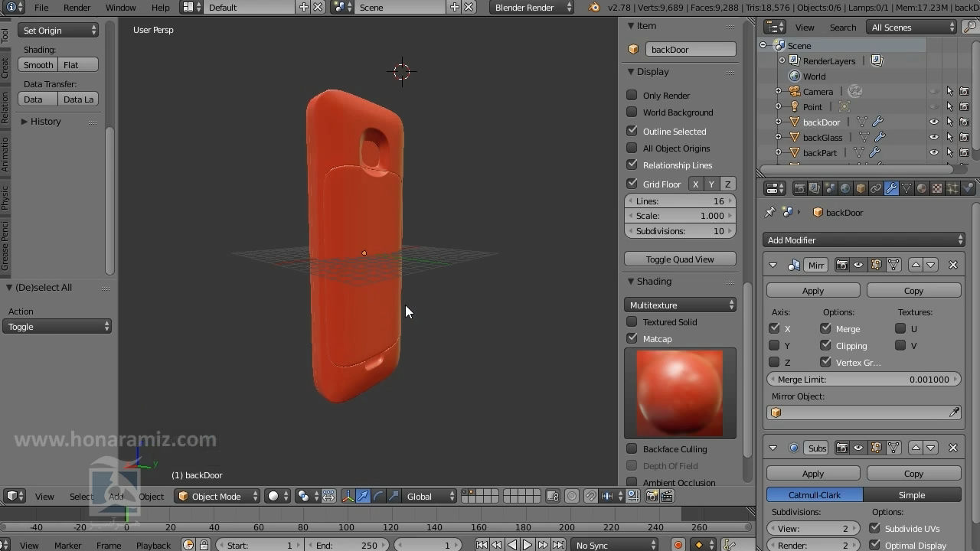Click the Mirror Object eyedropper
The width and height of the screenshot is (980, 551).
[954, 412]
